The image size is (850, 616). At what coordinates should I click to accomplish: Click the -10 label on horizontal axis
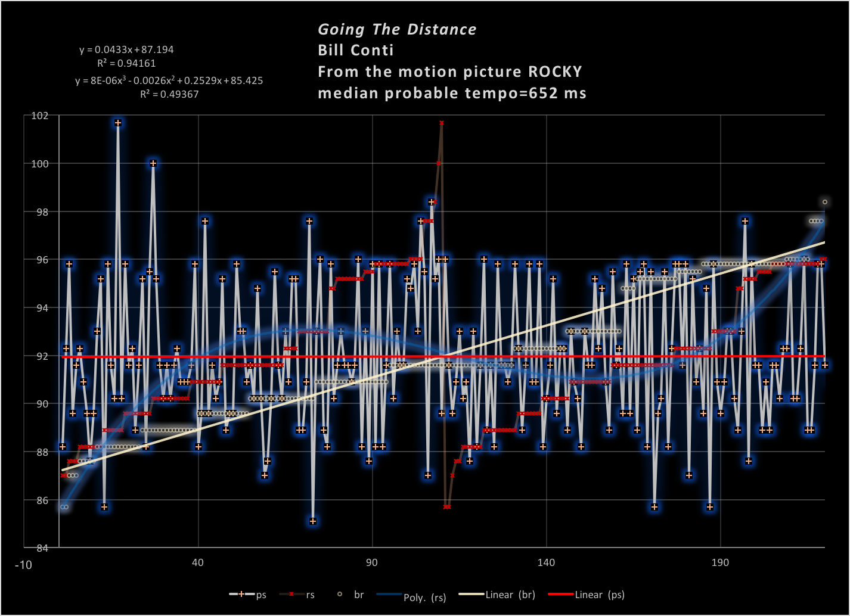coord(23,565)
